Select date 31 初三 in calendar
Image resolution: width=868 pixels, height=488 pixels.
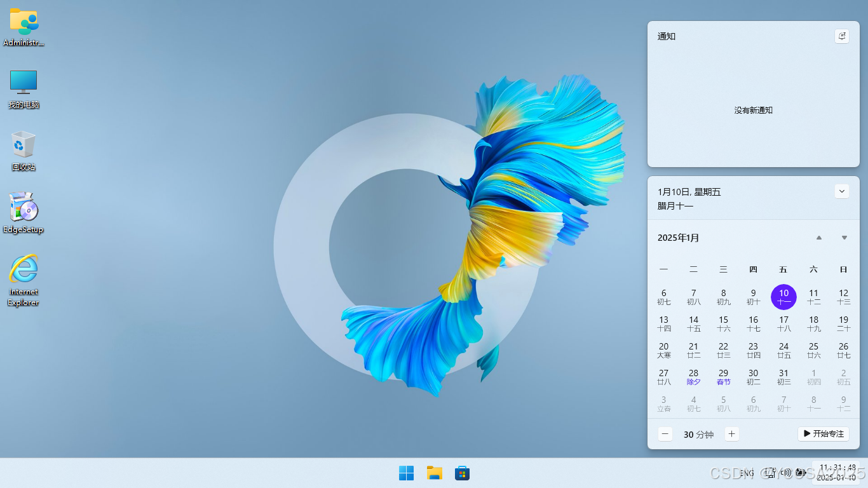(x=783, y=377)
